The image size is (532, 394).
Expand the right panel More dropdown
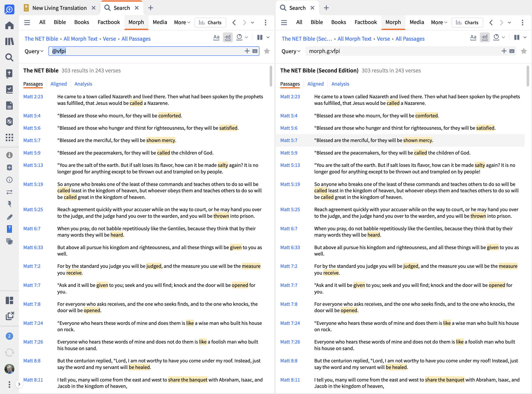point(439,22)
